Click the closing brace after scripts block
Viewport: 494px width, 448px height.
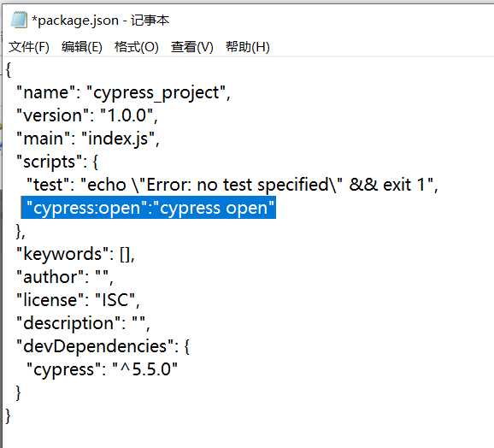(x=21, y=232)
